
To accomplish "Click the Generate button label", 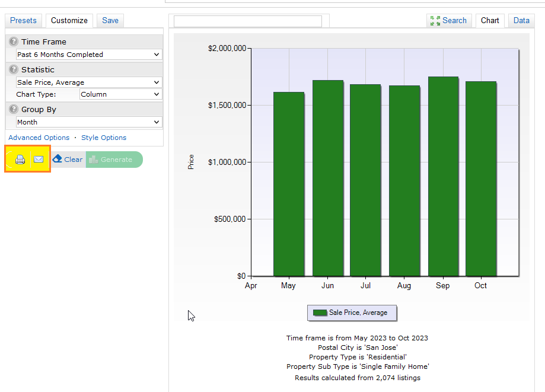I will coord(116,160).
